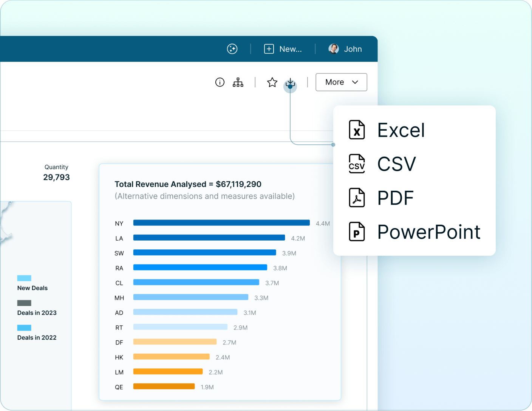This screenshot has height=411, width=532.
Task: Click the PDF file icon
Action: click(357, 198)
